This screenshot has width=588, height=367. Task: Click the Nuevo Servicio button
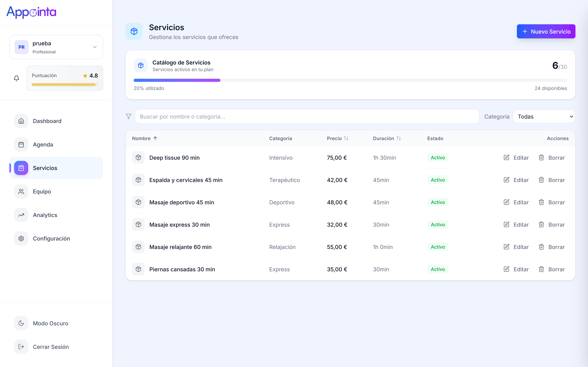546,32
